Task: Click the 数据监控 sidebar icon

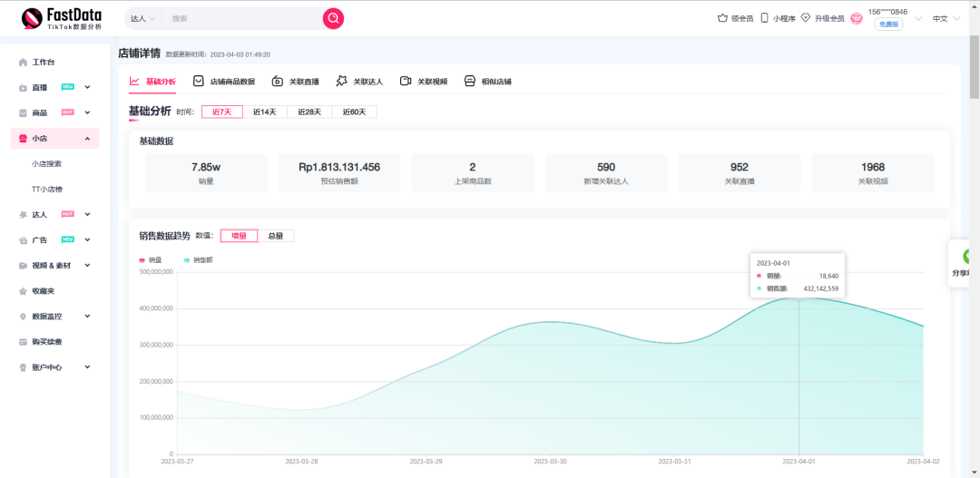Action: (x=23, y=317)
